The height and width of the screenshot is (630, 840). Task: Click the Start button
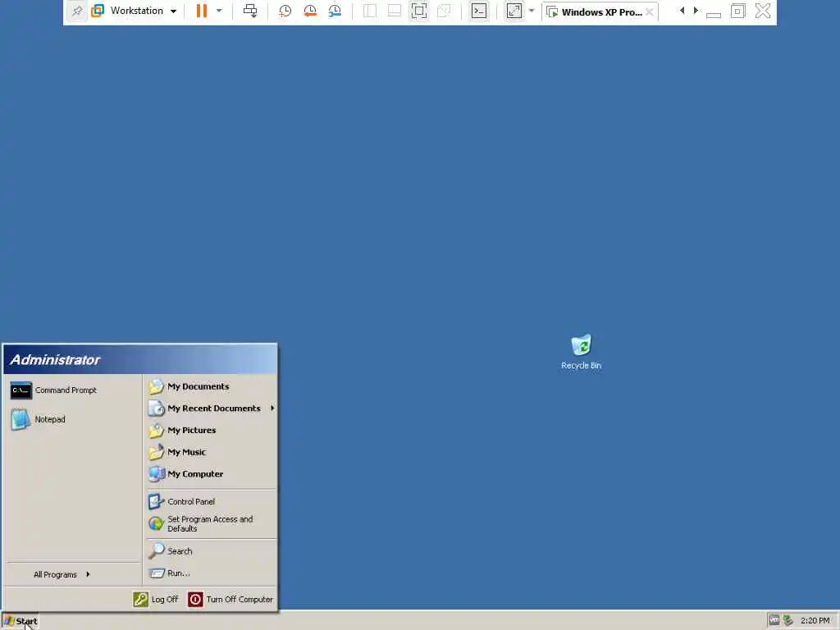point(21,621)
